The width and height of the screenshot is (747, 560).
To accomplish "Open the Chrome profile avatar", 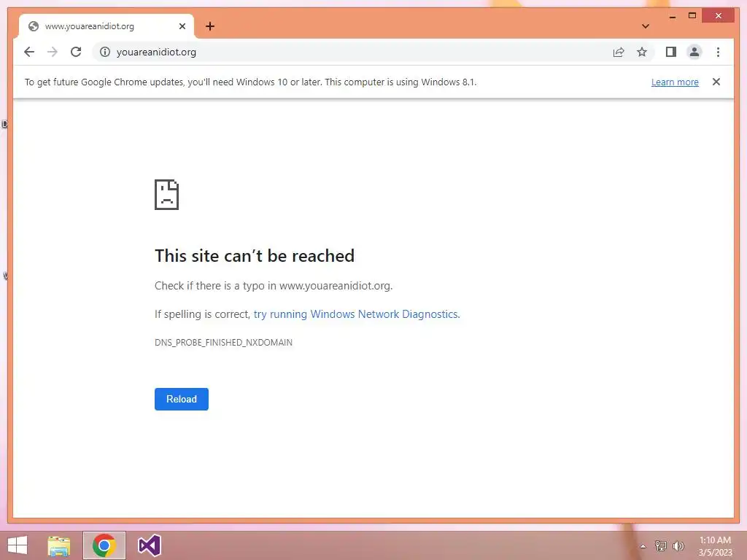I will point(694,52).
